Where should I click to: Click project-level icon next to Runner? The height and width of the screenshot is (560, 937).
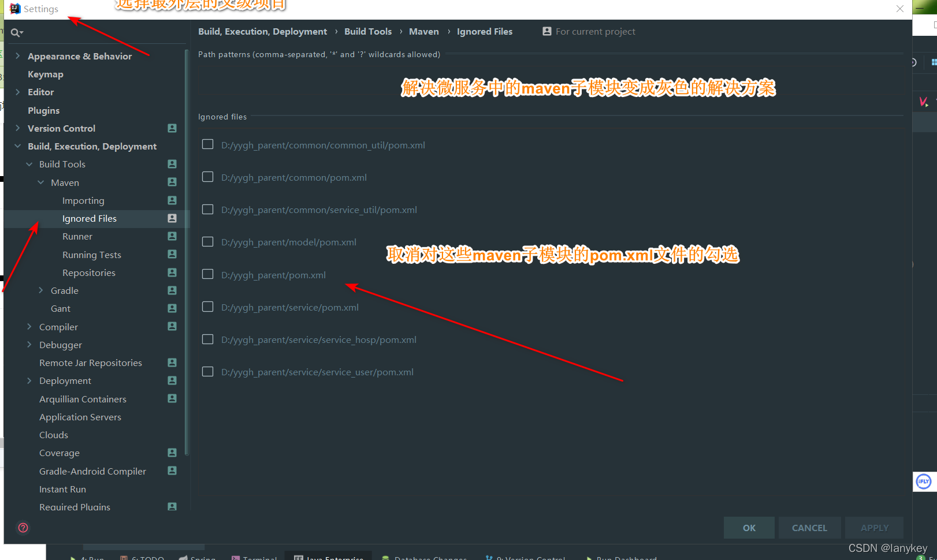pos(172,236)
